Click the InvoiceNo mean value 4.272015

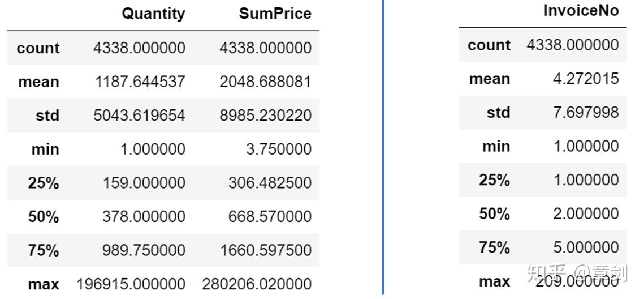point(586,79)
